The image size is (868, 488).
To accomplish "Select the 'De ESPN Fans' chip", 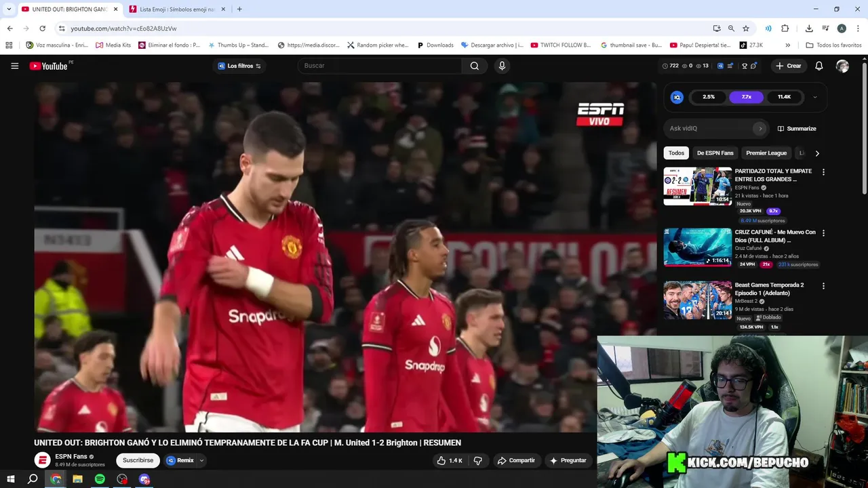I will [x=715, y=153].
